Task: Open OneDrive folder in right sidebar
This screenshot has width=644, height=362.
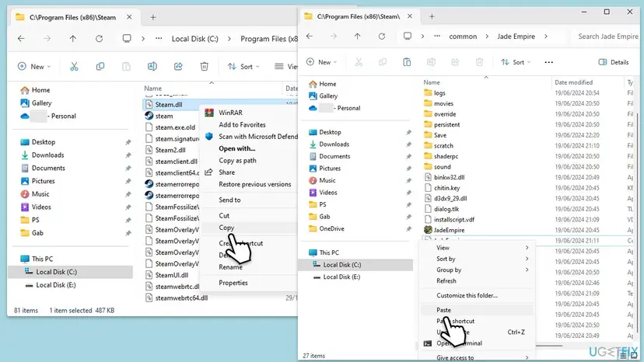Action: tap(331, 228)
